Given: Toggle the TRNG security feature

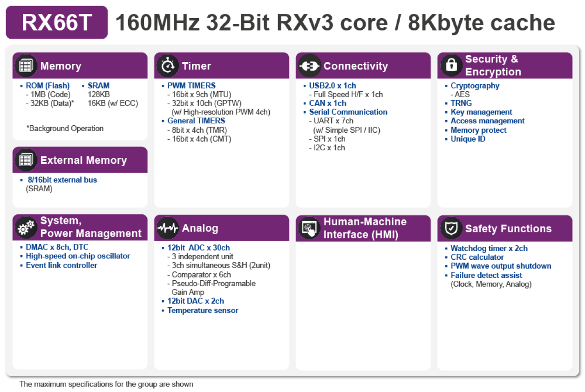Looking at the screenshot, I should [461, 103].
